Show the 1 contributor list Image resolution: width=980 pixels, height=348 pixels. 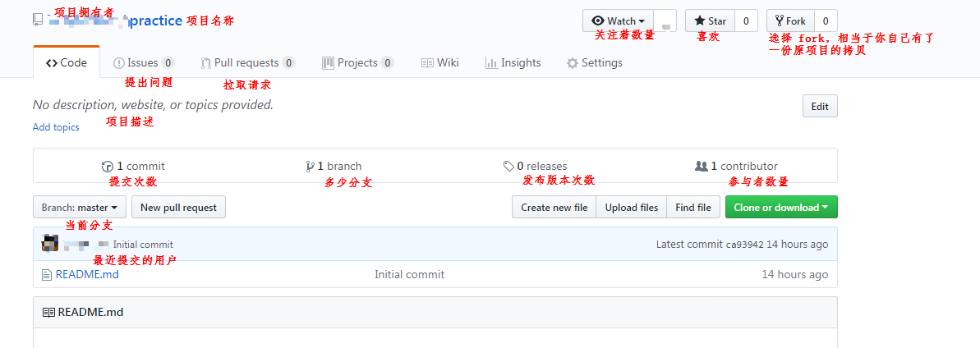click(x=736, y=166)
